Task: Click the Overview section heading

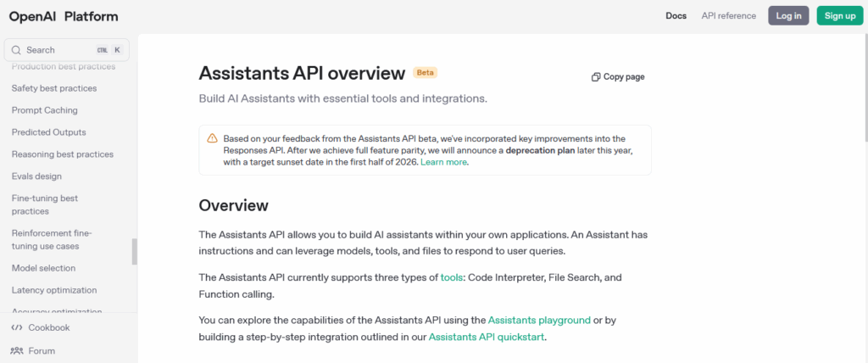Action: (x=234, y=205)
